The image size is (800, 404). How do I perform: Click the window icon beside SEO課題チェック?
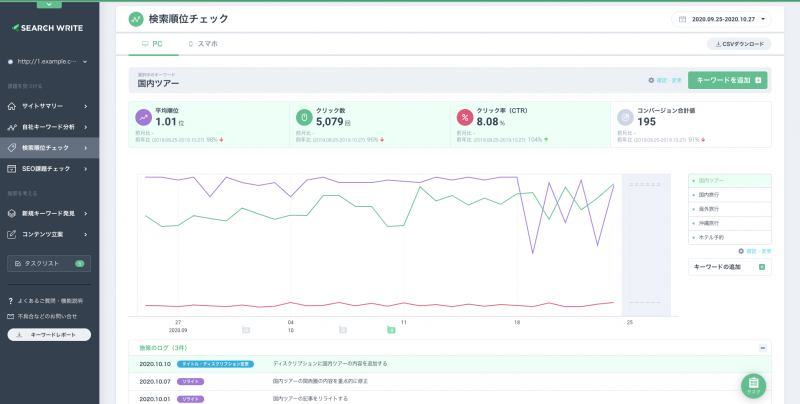[x=12, y=169]
